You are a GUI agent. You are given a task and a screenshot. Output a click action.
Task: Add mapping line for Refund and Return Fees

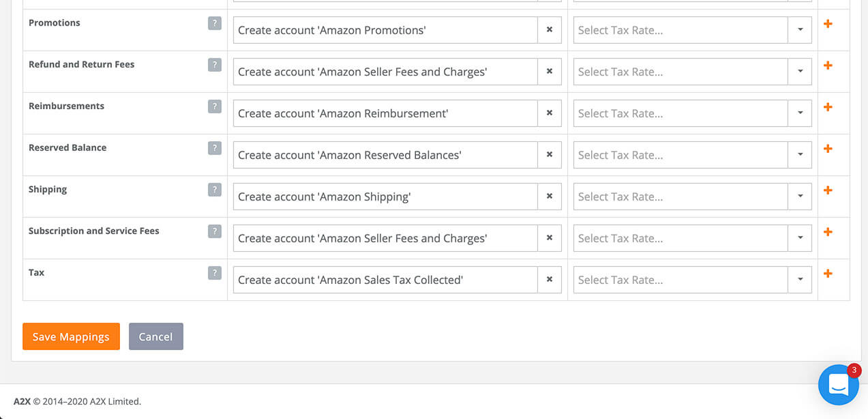(x=828, y=66)
